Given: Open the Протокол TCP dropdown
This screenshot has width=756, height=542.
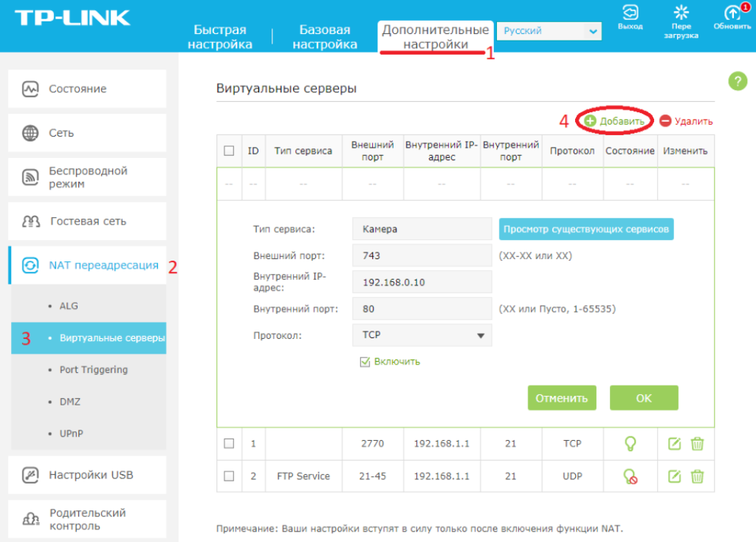Looking at the screenshot, I should pyautogui.click(x=422, y=335).
